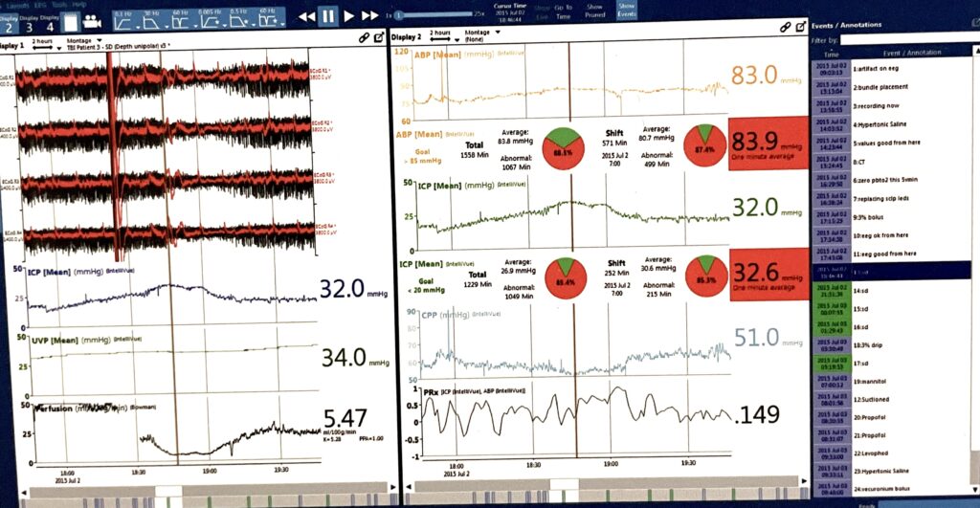Image resolution: width=980 pixels, height=508 pixels.
Task: Select the 0.1 Hz filter icon
Action: click(x=124, y=20)
